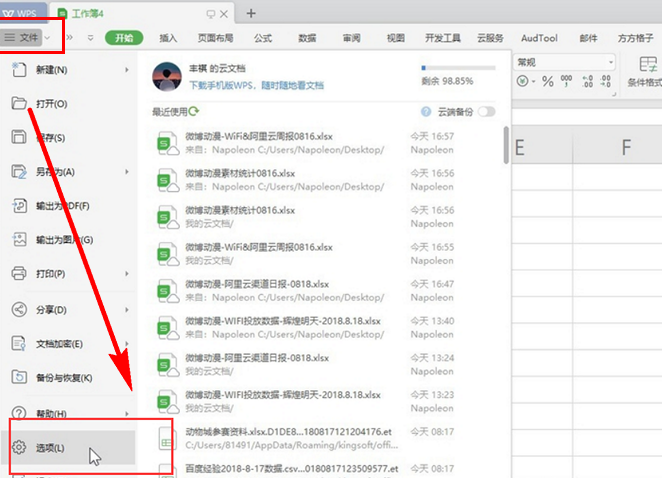
Task: Click the Help (帮助) question mark icon
Action: coord(19,413)
